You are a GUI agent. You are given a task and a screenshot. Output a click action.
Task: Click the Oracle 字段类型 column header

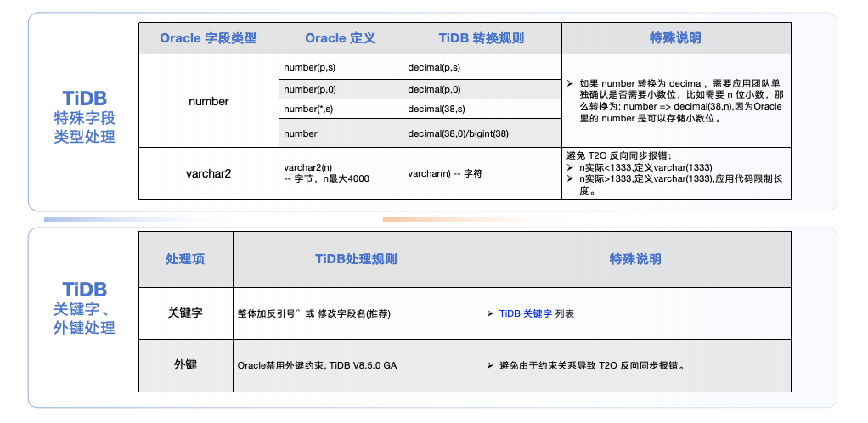coord(208,38)
